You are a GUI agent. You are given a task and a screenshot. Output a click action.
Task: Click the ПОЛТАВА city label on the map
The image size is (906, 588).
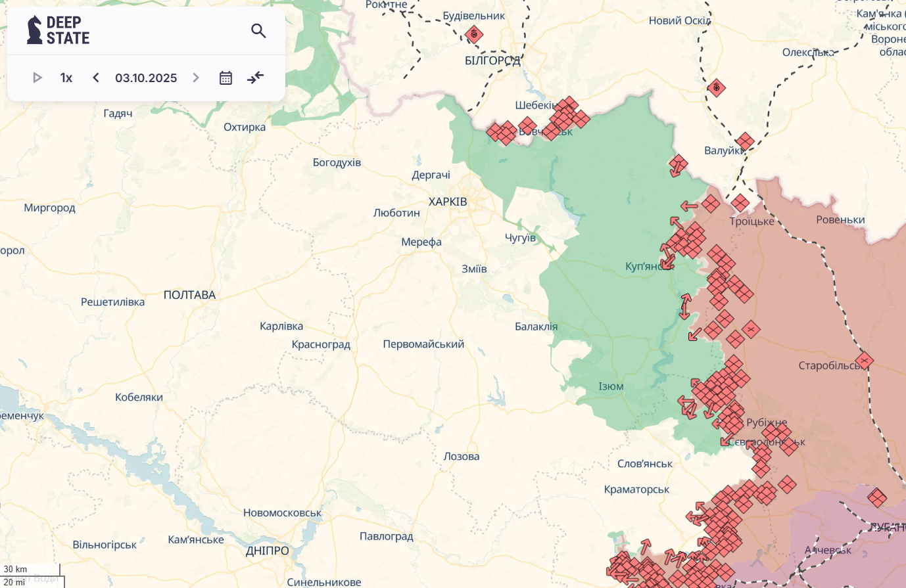(x=189, y=295)
